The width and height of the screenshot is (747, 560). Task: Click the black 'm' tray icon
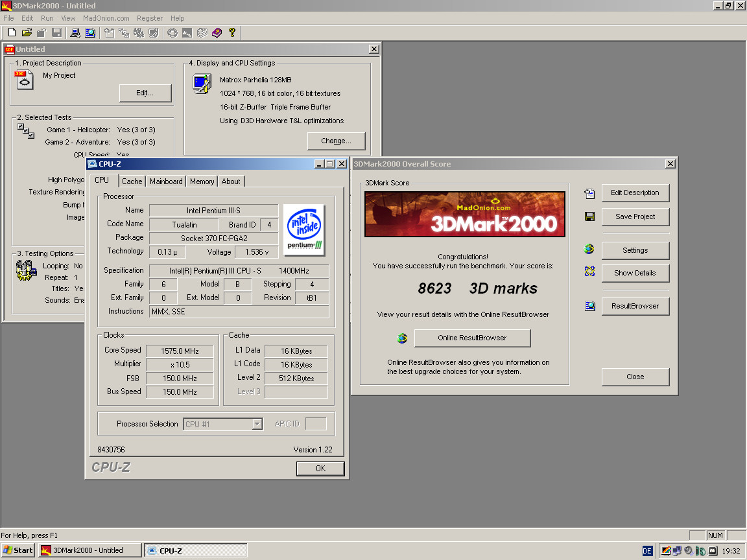coord(713,551)
